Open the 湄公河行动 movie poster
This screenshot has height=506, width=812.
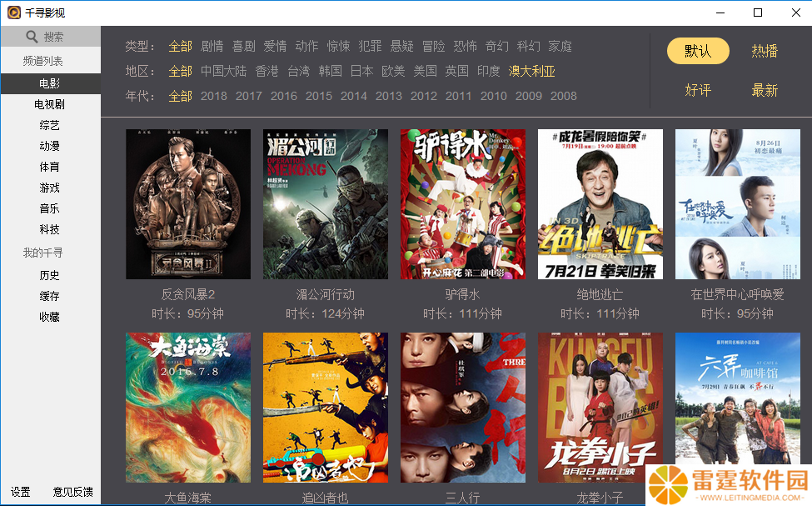(x=325, y=204)
